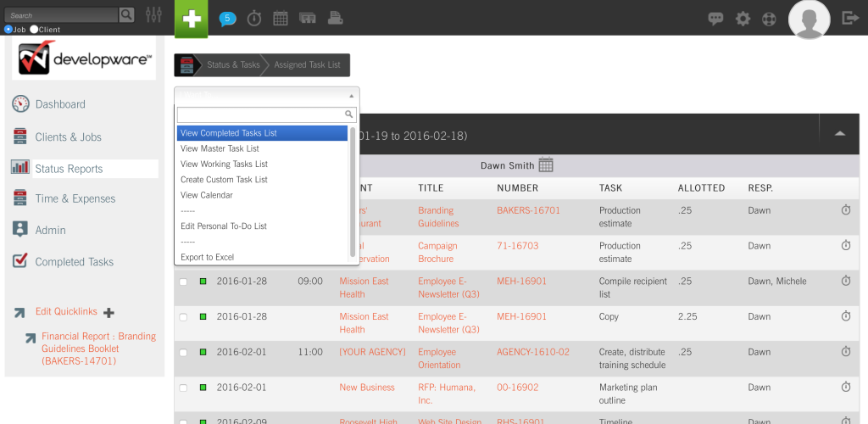The height and width of the screenshot is (424, 868).
Task: Click the dropdown list scrollbar
Action: 352,192
